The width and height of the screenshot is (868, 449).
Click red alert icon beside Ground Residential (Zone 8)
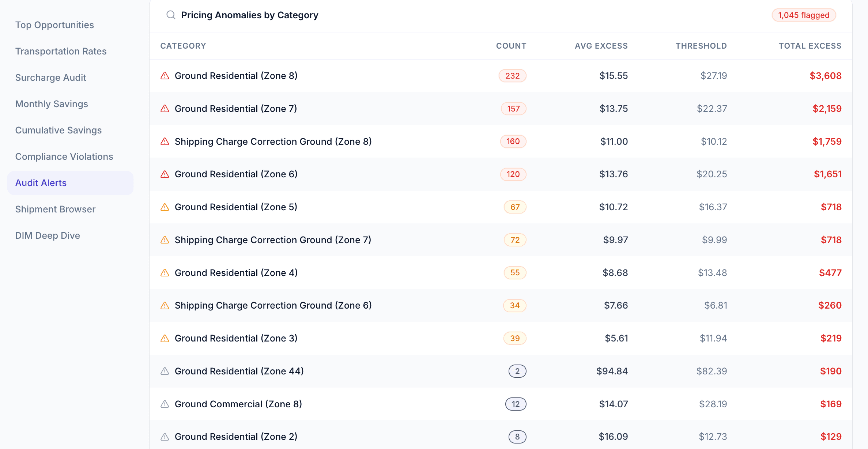165,76
